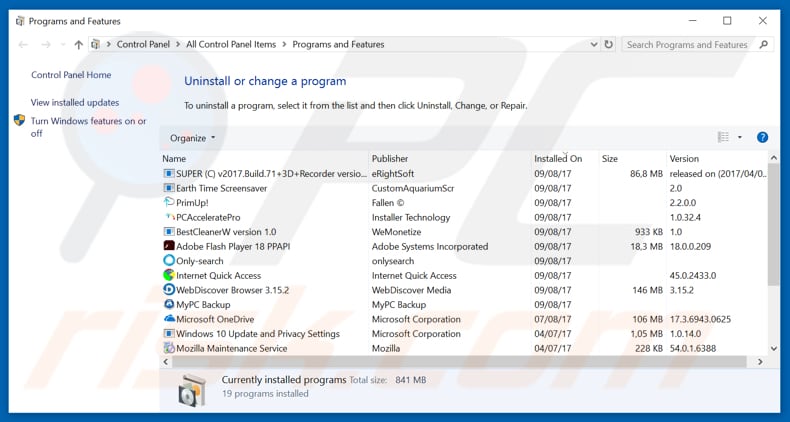Click the Installer Technology publisher cell
Image resolution: width=790 pixels, height=422 pixels.
point(411,218)
